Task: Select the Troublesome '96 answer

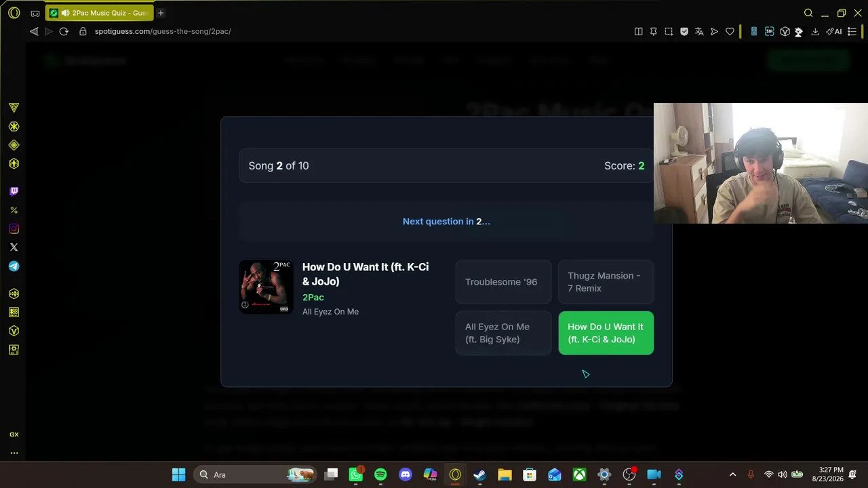Action: [x=503, y=282]
